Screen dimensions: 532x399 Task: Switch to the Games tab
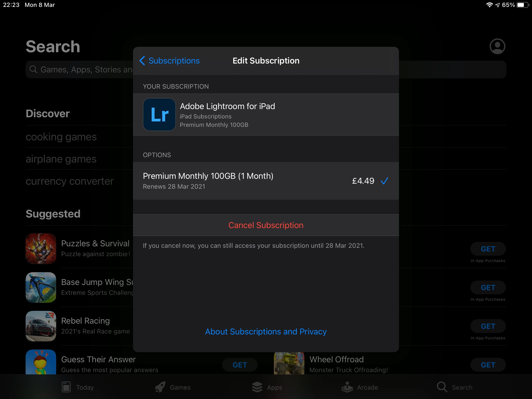pyautogui.click(x=173, y=387)
